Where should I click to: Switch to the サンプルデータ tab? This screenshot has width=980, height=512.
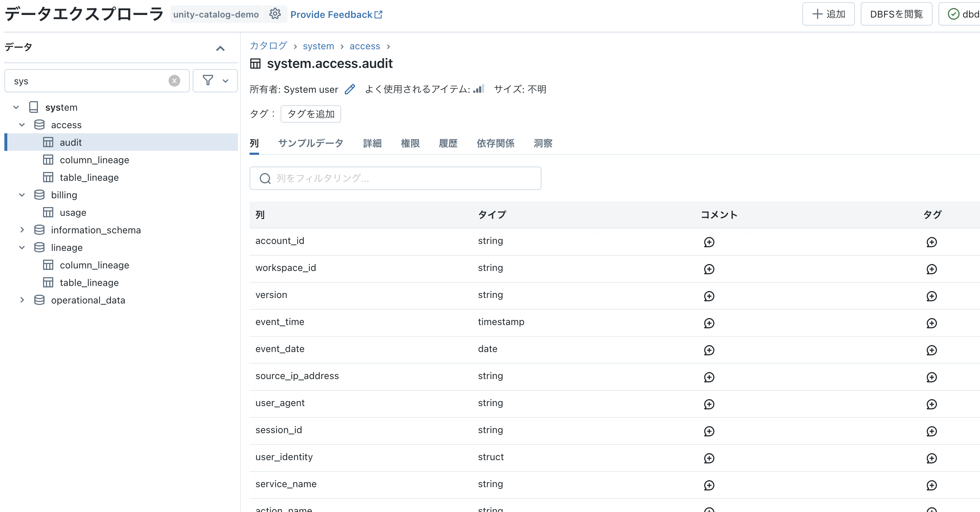(310, 143)
